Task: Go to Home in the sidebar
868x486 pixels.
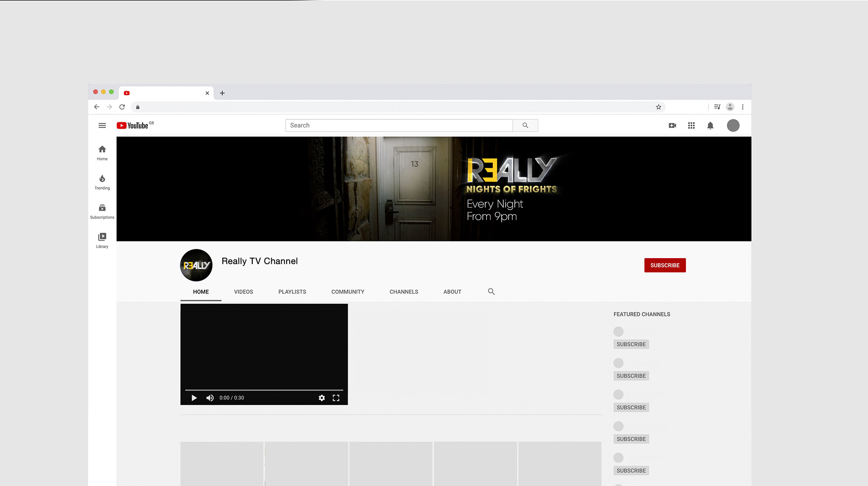Action: [102, 153]
